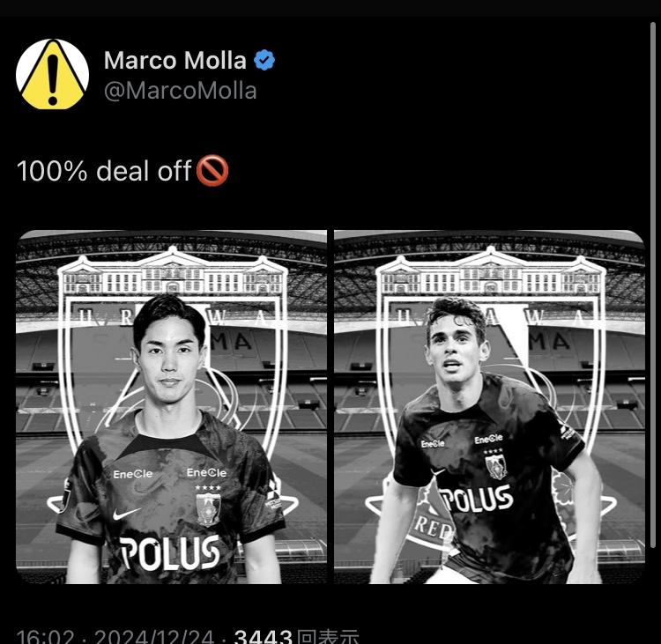The width and height of the screenshot is (661, 644).
Task: Click the white building crest above left player
Action: (173, 272)
